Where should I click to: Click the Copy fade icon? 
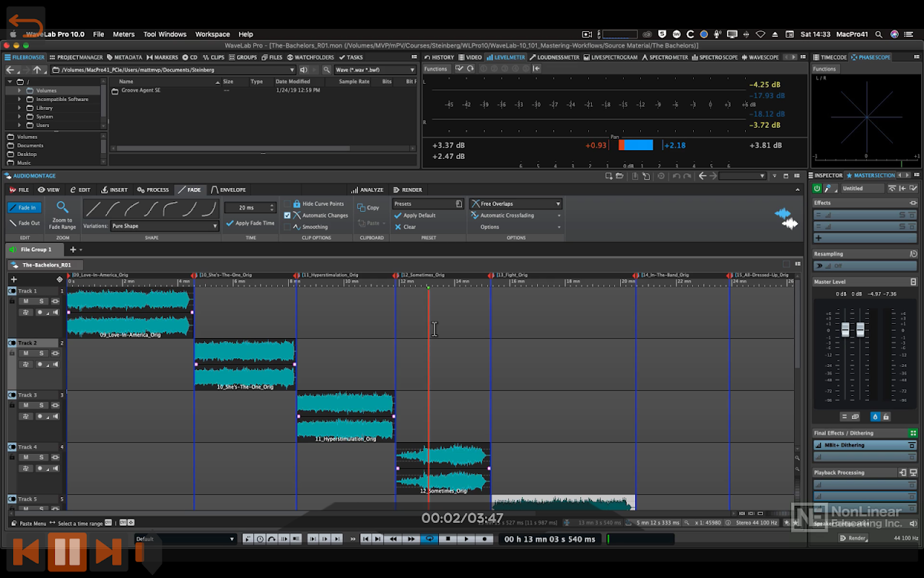(x=362, y=207)
